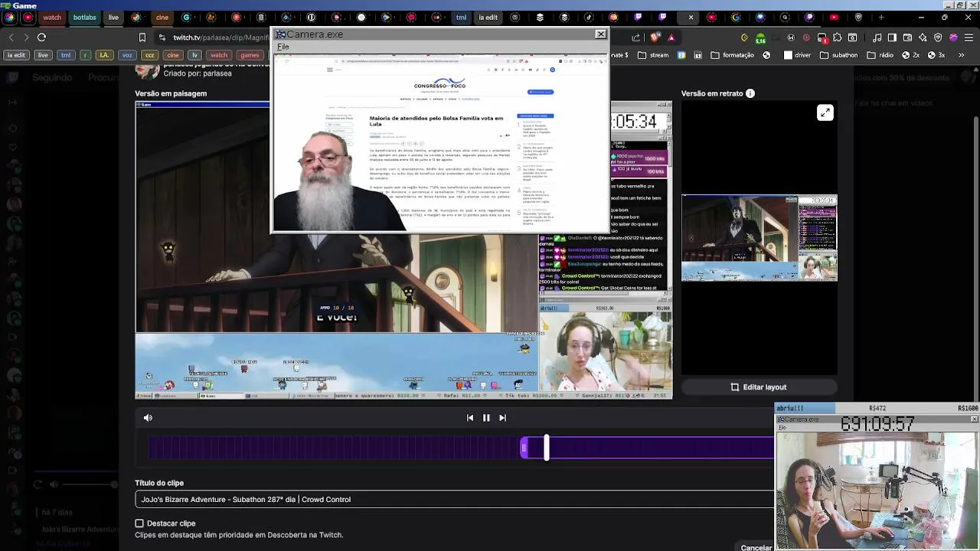Click the portrait version preview thumbnail
The image size is (980, 551).
pyautogui.click(x=759, y=238)
